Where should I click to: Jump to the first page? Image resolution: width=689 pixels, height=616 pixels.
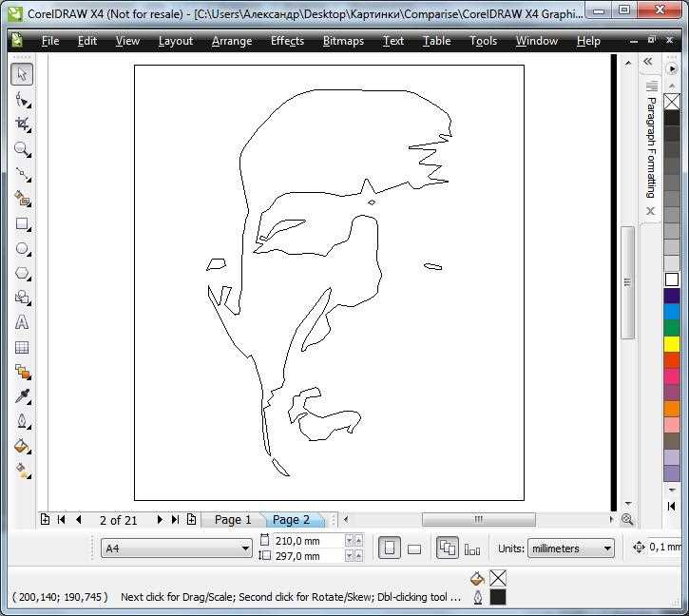tap(62, 520)
